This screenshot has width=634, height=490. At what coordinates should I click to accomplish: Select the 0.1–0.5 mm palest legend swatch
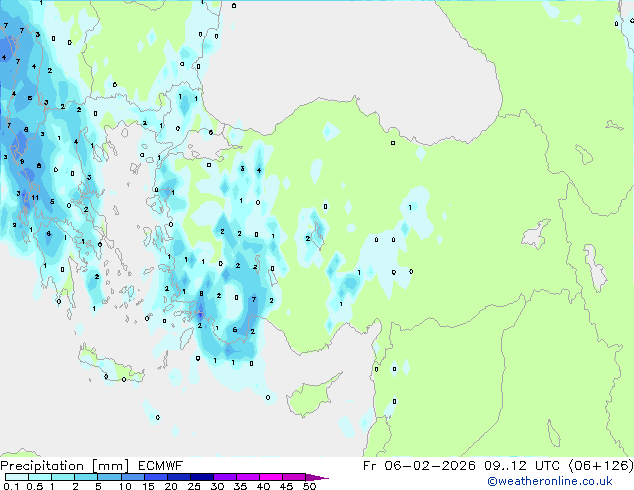tap(17, 477)
